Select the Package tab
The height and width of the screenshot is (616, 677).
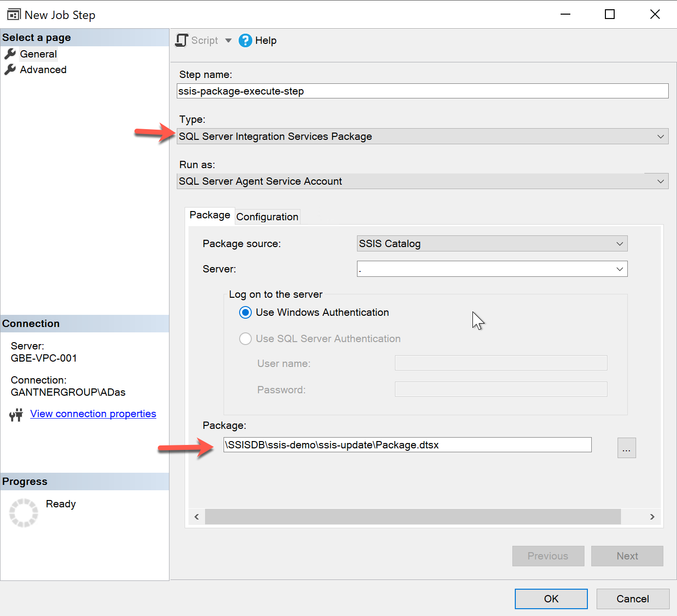(209, 215)
